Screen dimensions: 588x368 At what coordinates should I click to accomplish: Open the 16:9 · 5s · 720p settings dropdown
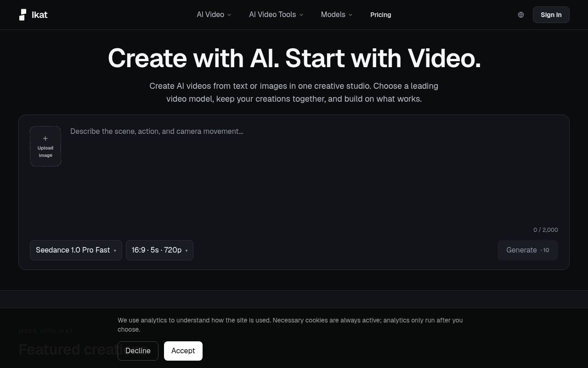(159, 250)
